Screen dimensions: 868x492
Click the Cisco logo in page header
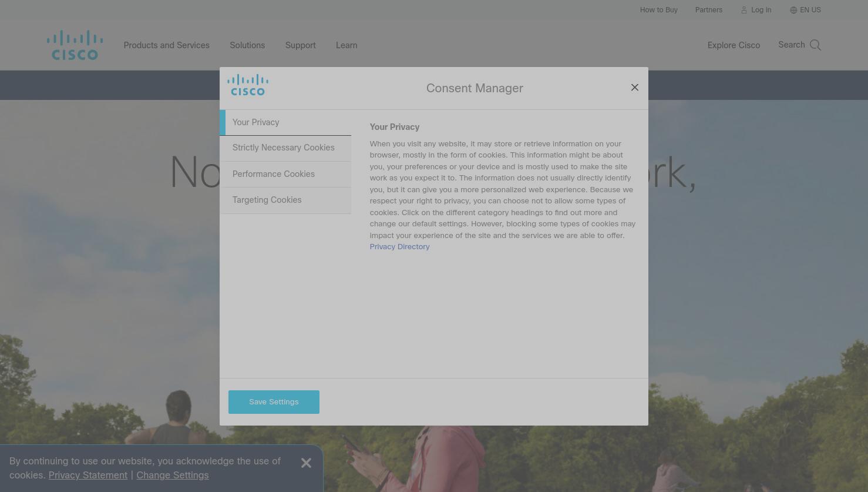click(75, 45)
